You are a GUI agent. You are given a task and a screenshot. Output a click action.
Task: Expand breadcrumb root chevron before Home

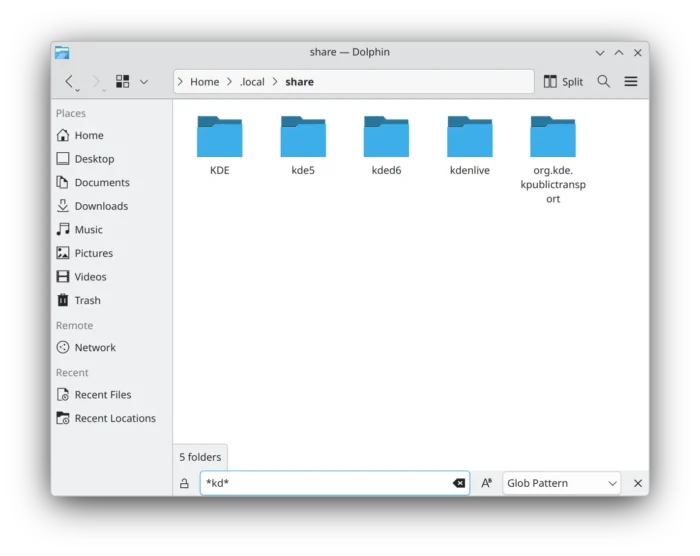180,82
